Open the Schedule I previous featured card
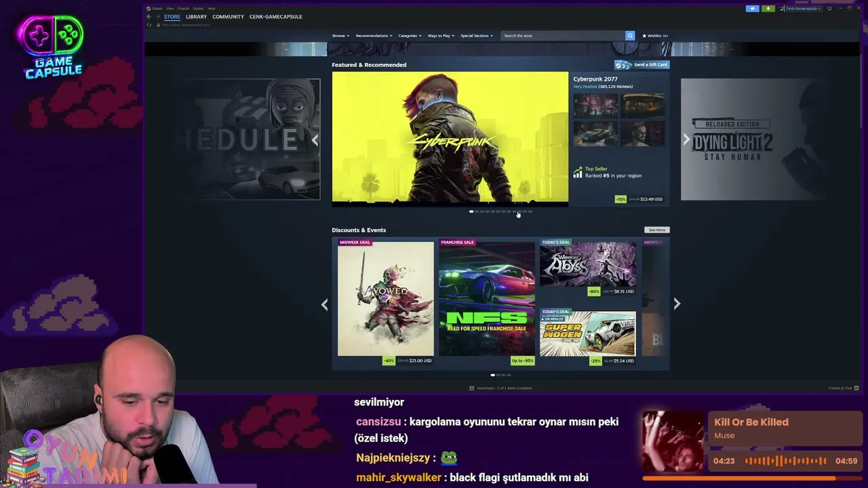 coord(248,140)
